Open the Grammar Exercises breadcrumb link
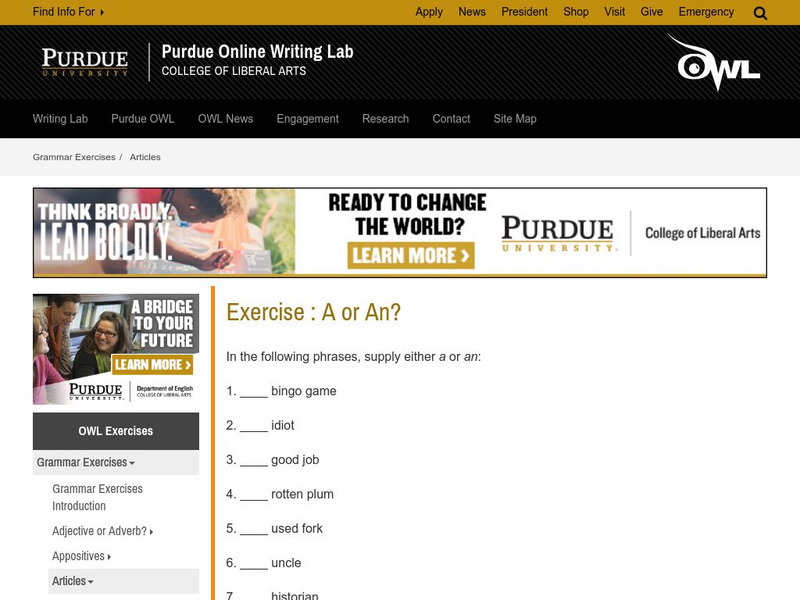 point(73,156)
